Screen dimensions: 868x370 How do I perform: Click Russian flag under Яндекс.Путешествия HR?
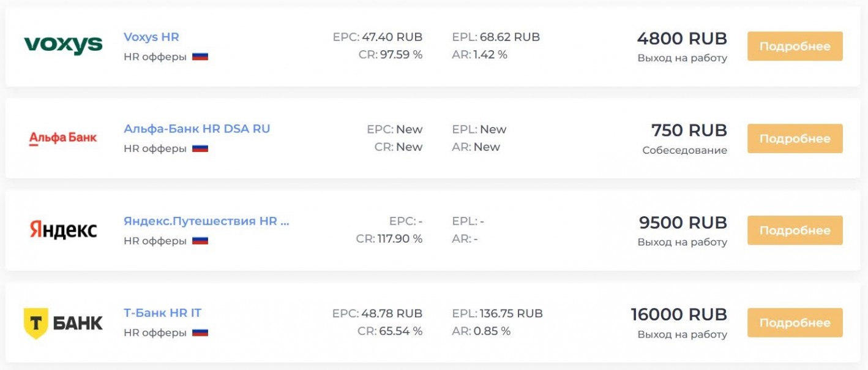200,241
